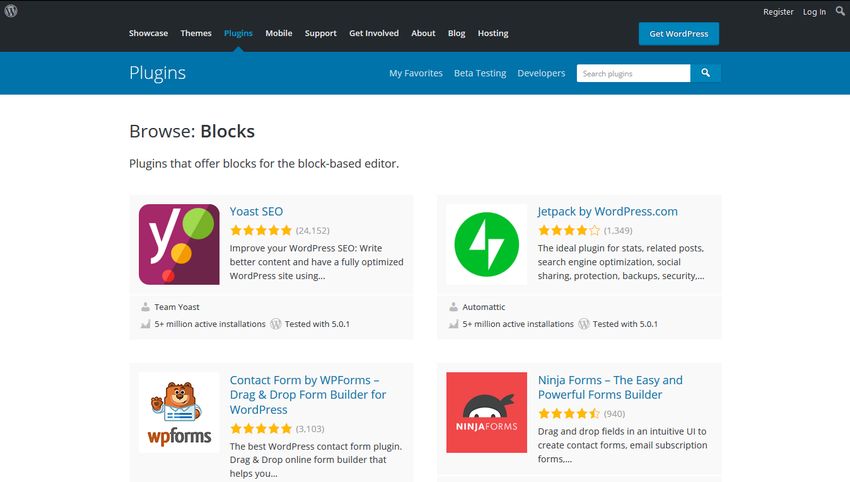This screenshot has width=850, height=482.
Task: Click the installations chart icon in Jetpack card
Action: 453,324
